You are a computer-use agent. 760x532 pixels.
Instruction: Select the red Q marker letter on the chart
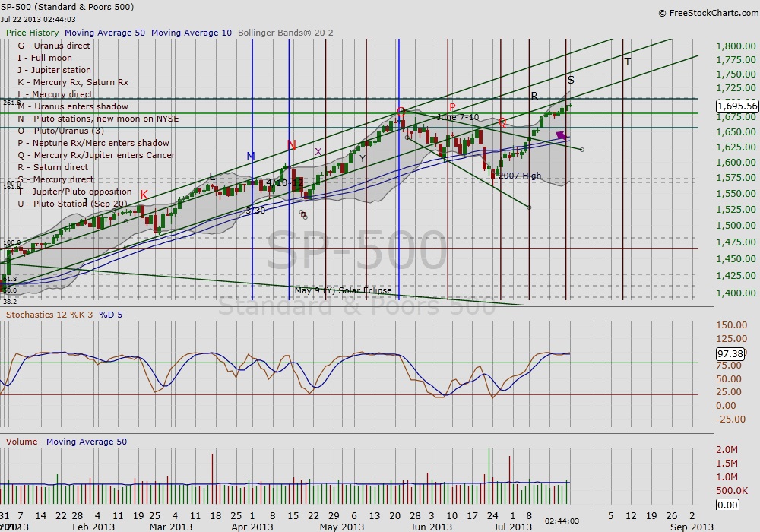(502, 122)
